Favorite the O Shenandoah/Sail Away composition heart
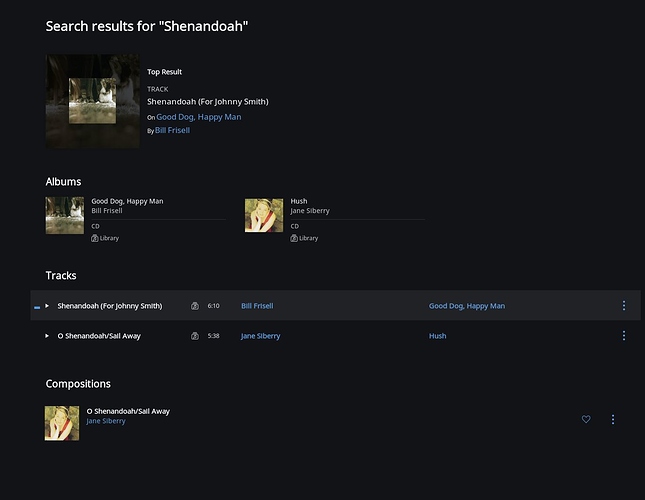This screenshot has width=645, height=500. coord(586,419)
